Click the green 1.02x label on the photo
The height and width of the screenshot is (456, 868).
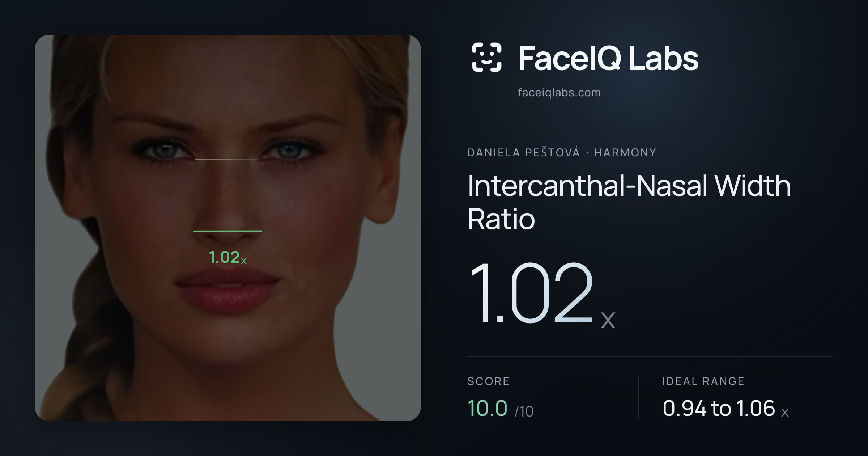[228, 257]
